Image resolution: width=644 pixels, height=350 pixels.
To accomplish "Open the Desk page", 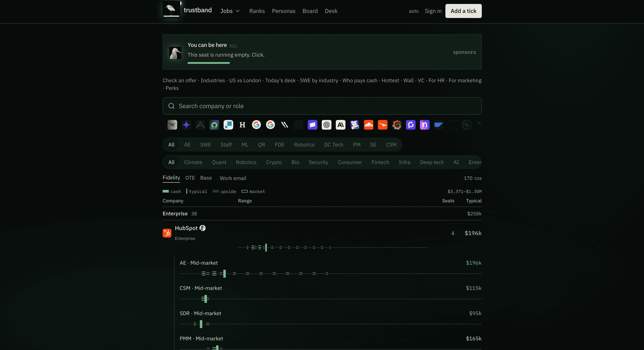I will tap(331, 11).
